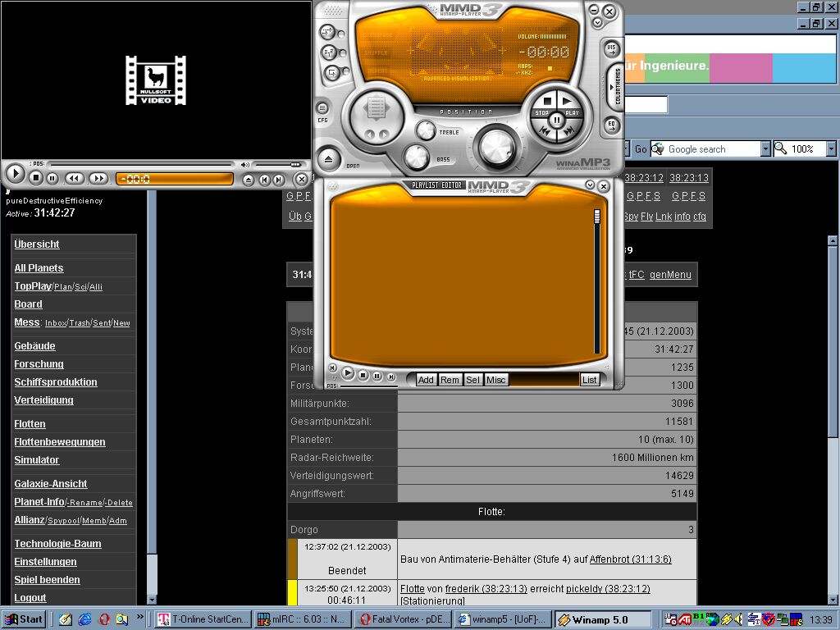Expand the Colorthemes drawer
This screenshot has height=630, width=840.
point(615,87)
